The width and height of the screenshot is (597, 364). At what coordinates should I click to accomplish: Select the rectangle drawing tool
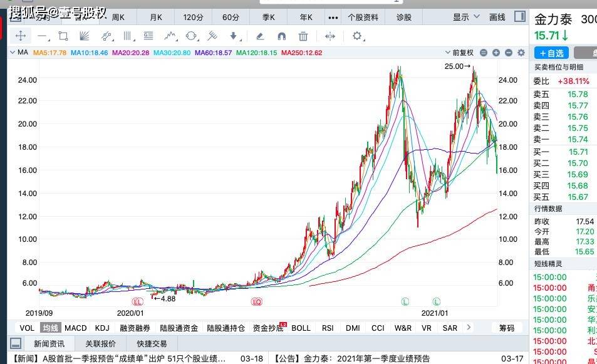(x=63, y=36)
